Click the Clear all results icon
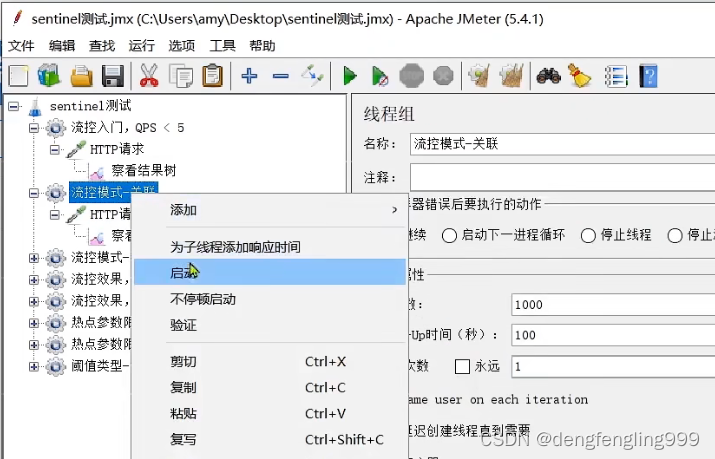The image size is (715, 459). pos(511,76)
